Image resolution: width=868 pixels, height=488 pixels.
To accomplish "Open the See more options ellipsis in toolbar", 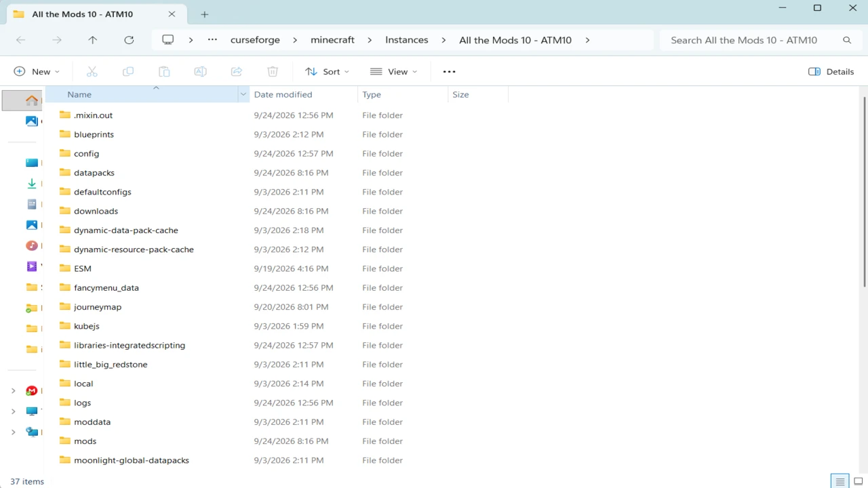I will 449,71.
